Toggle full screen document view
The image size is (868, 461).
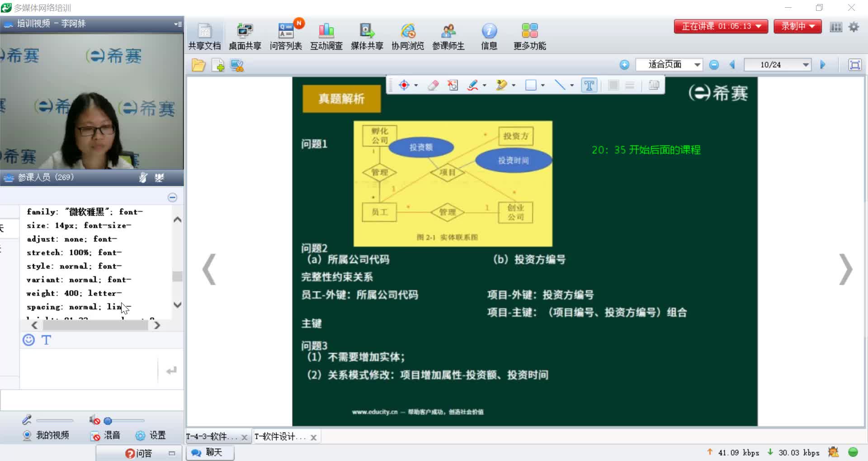pos(855,65)
